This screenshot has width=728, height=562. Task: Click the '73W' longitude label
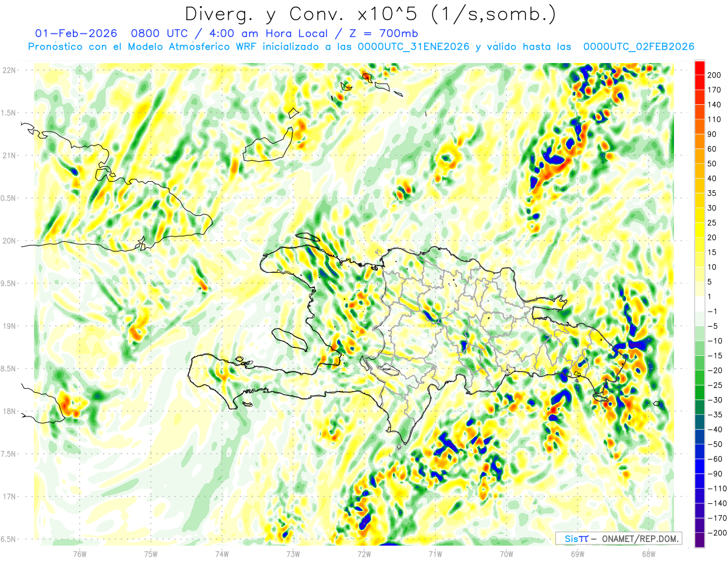click(293, 554)
